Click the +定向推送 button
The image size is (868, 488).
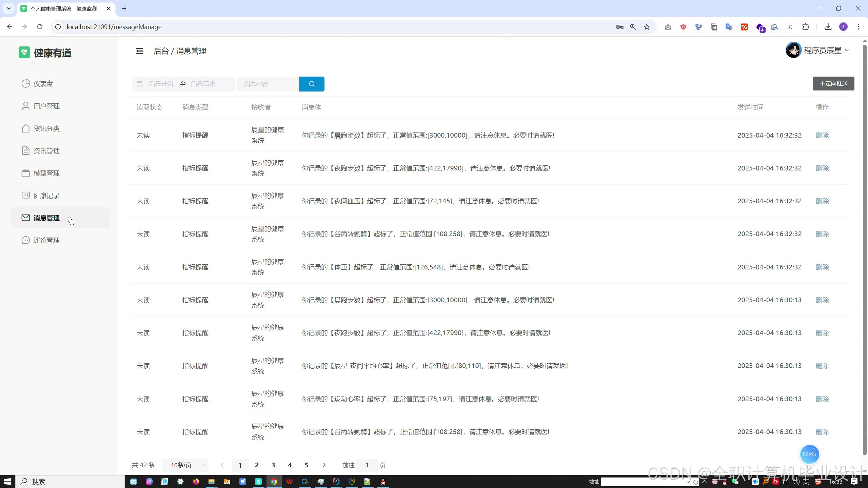[x=833, y=83]
